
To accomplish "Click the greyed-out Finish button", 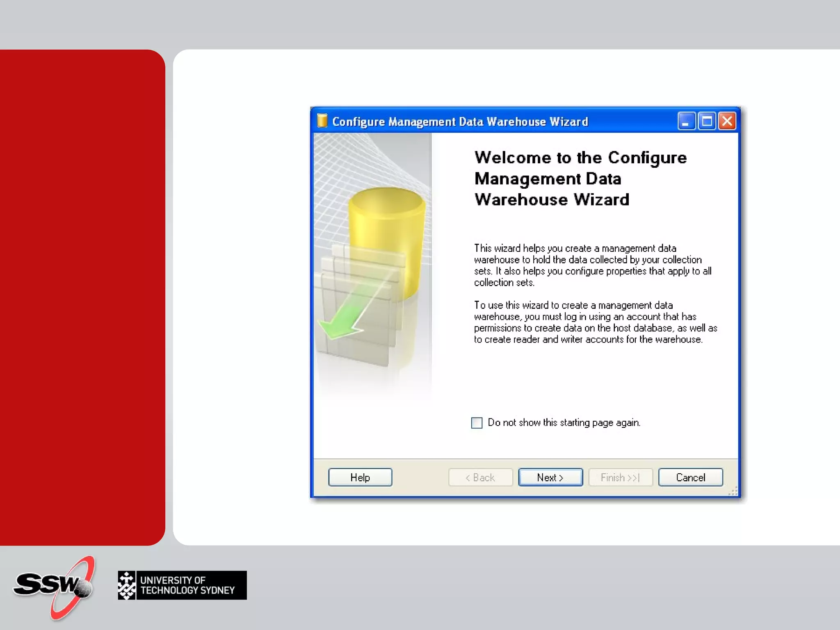I will click(x=620, y=477).
